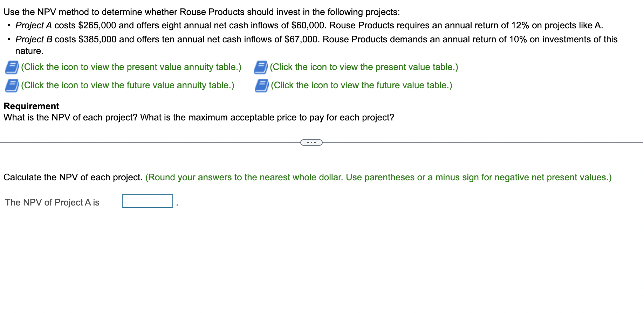Click the present value table link text
Screen dimensions: 644x313
point(364,67)
